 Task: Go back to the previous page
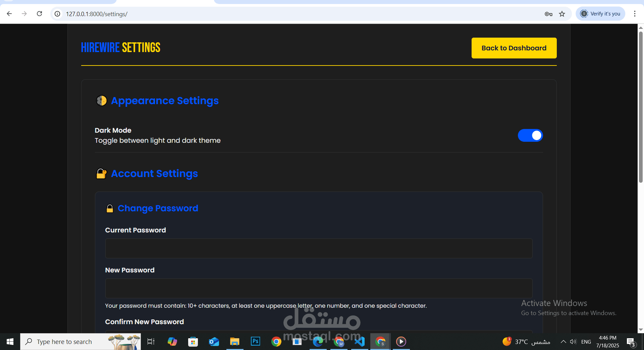[9, 14]
